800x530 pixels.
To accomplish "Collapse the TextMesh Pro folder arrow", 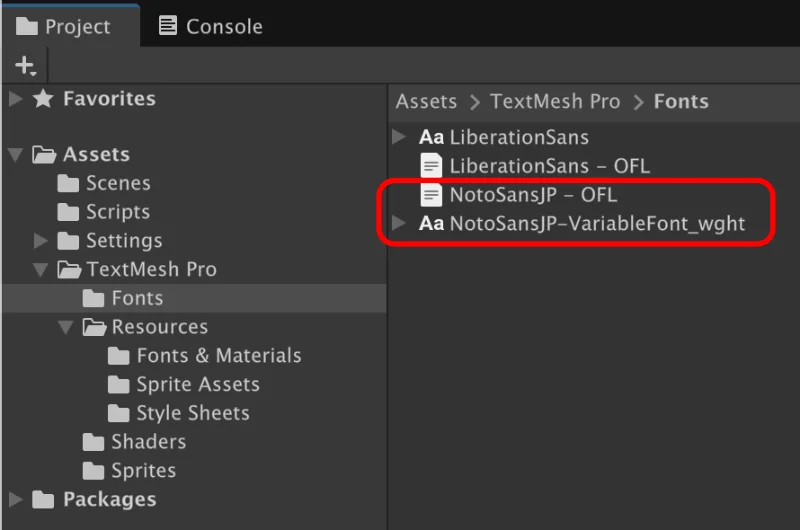I will [x=41, y=269].
